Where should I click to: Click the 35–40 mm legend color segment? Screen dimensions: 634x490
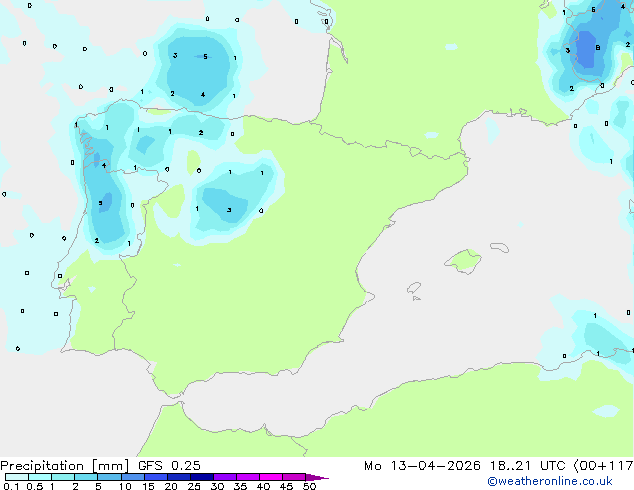coord(248,477)
